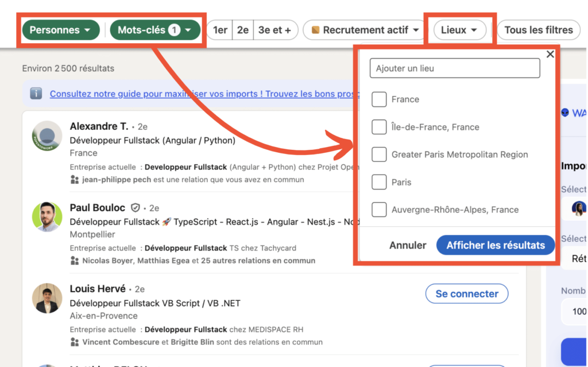Click jean-philippe pech mutual connection link
This screenshot has width=588, height=367.
[117, 180]
